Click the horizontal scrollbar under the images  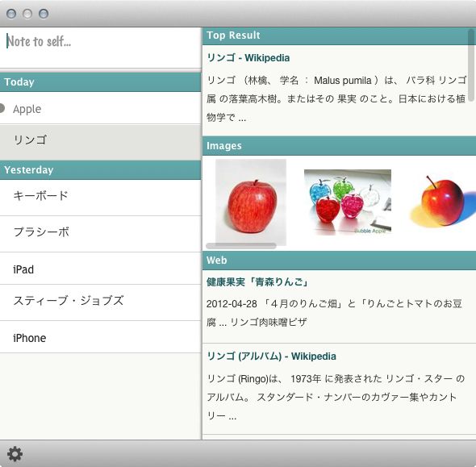point(241,246)
